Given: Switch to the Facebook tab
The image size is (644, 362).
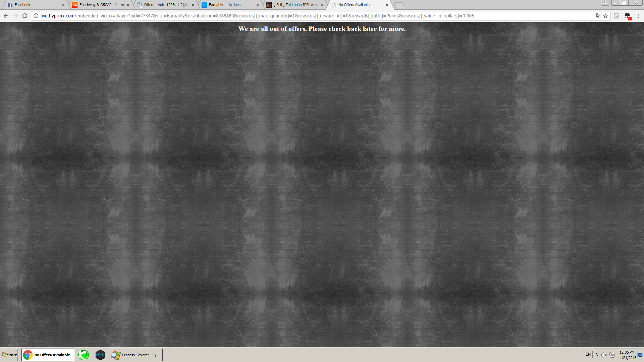Looking at the screenshot, I should pos(34,5).
